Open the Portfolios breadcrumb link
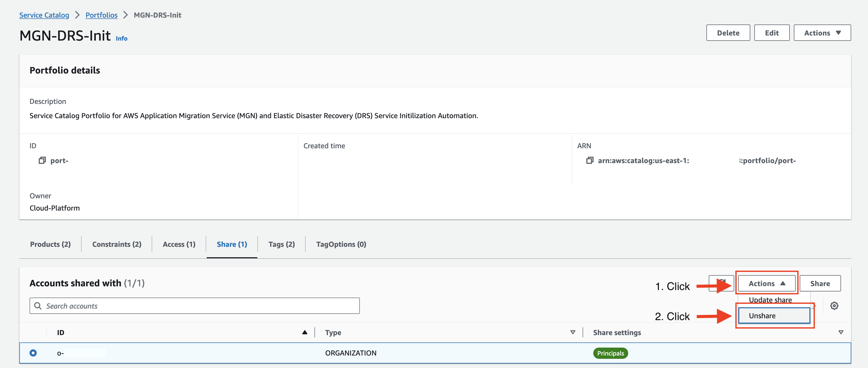This screenshot has height=368, width=868. click(101, 15)
